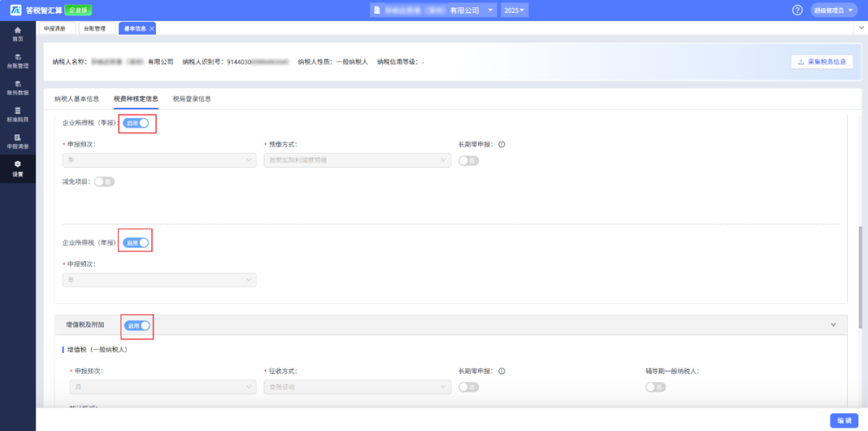
Task: Open 季报 申报频次 dropdown showing 季
Action: pos(159,161)
